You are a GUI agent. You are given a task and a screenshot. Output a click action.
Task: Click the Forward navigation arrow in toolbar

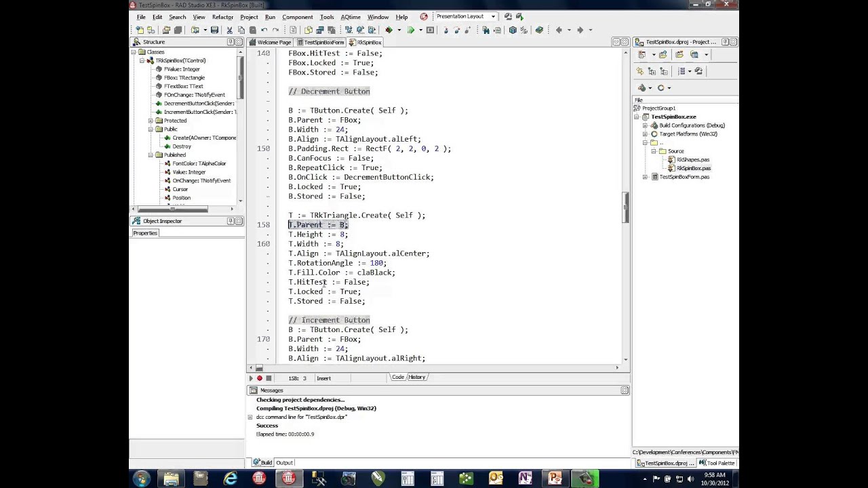(580, 30)
